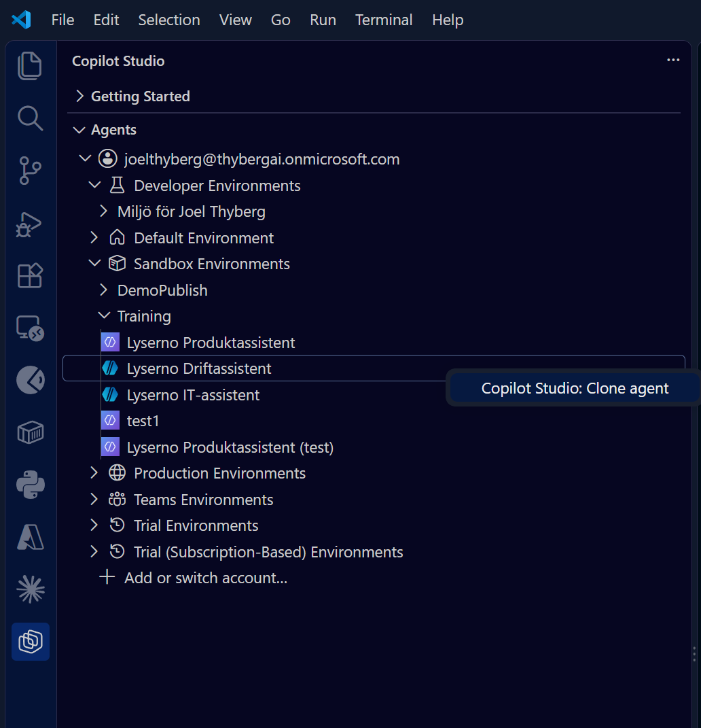Open the Selection menu
The image size is (701, 728).
click(169, 20)
